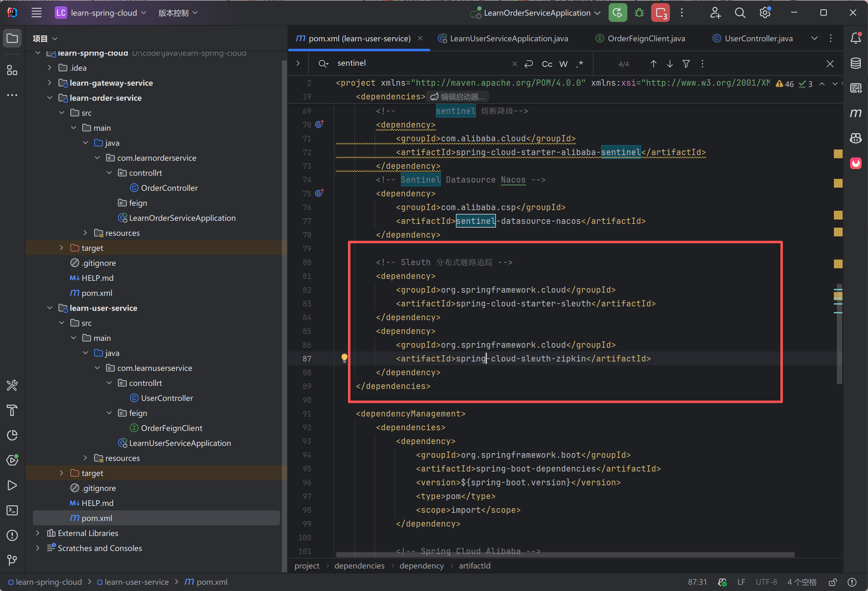Expand the .idea folder
Image resolution: width=868 pixels, height=591 pixels.
[x=49, y=68]
